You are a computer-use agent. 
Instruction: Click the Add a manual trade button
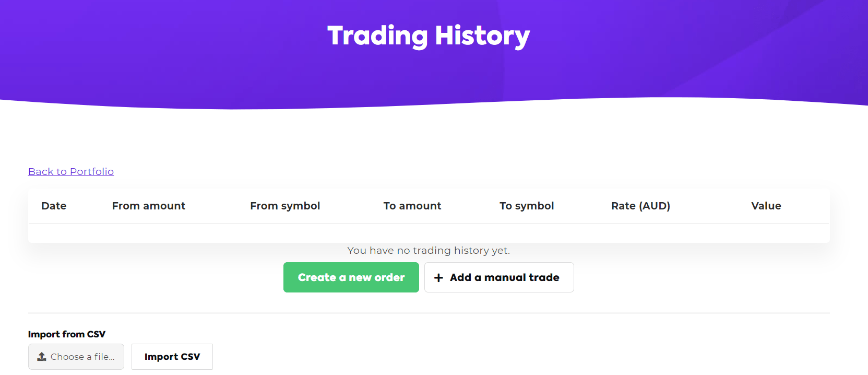[x=498, y=277]
